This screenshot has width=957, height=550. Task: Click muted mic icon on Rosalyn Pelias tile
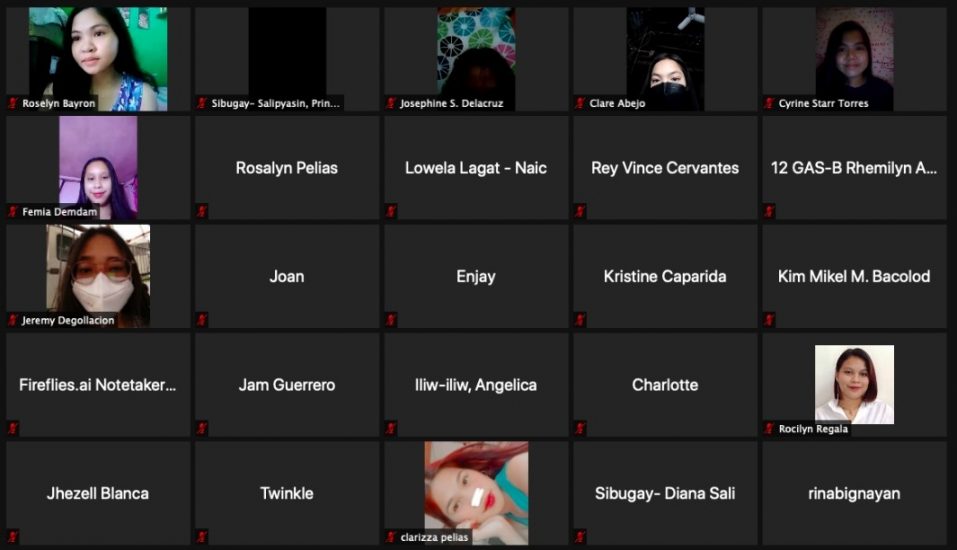click(202, 211)
